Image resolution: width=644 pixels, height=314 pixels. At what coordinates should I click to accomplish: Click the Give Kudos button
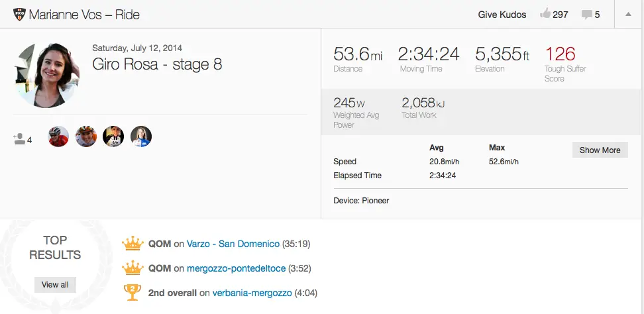click(x=502, y=15)
